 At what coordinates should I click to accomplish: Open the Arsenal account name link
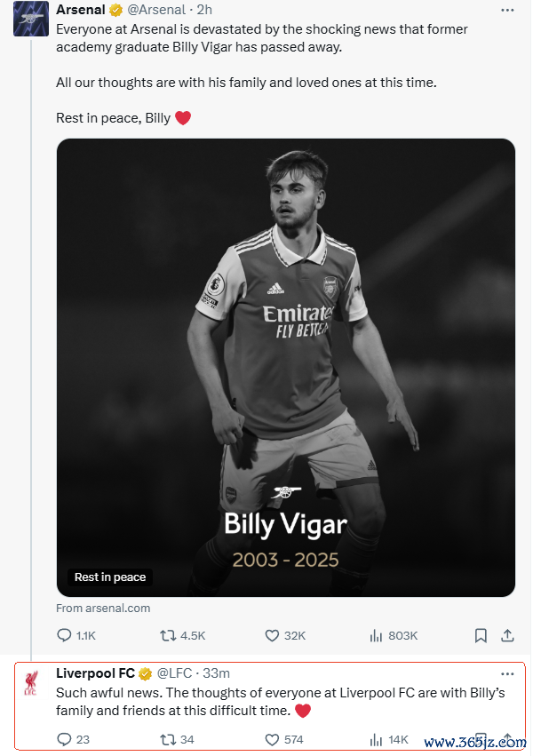click(x=80, y=10)
